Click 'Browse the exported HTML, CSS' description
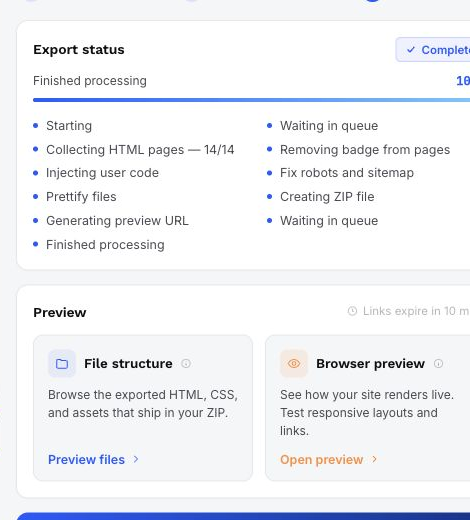 (143, 404)
